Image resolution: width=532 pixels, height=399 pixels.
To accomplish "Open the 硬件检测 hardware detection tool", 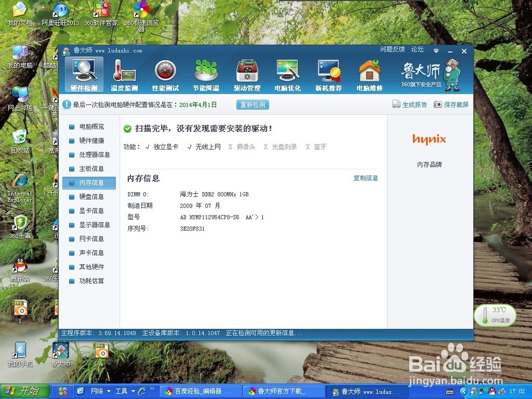I will tap(84, 74).
